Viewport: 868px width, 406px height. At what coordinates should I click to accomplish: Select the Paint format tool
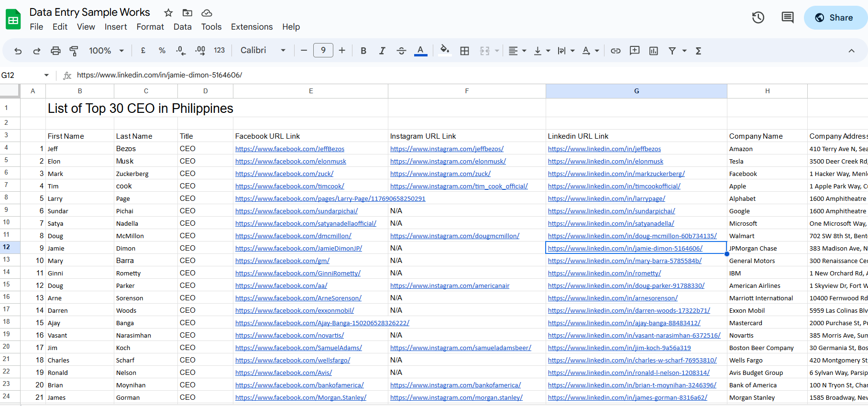(74, 51)
